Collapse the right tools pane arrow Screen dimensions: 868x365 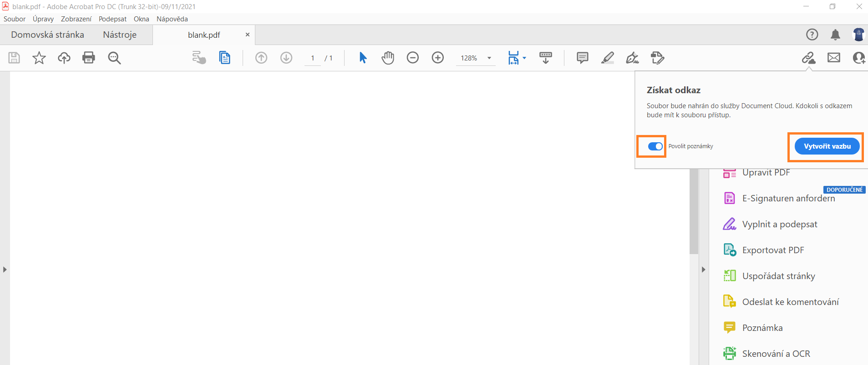tap(703, 270)
